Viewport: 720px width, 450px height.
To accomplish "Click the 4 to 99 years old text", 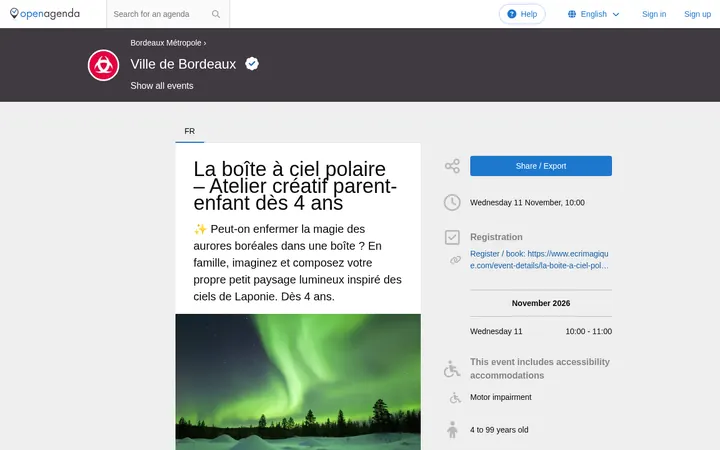I will tap(499, 430).
